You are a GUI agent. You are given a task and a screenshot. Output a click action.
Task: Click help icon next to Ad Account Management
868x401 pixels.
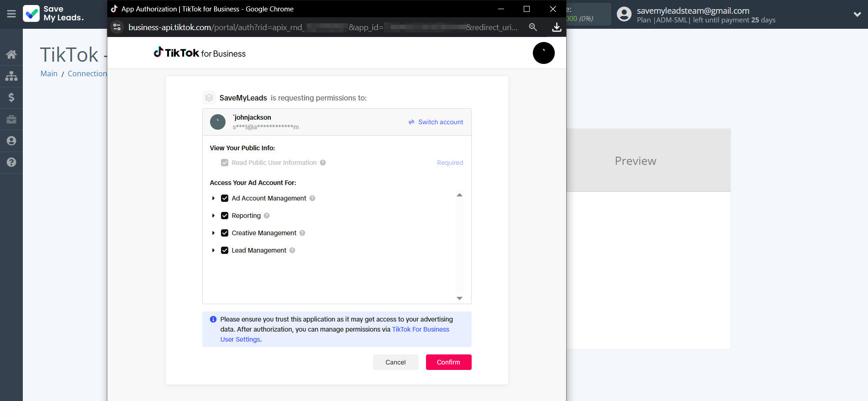(x=312, y=198)
